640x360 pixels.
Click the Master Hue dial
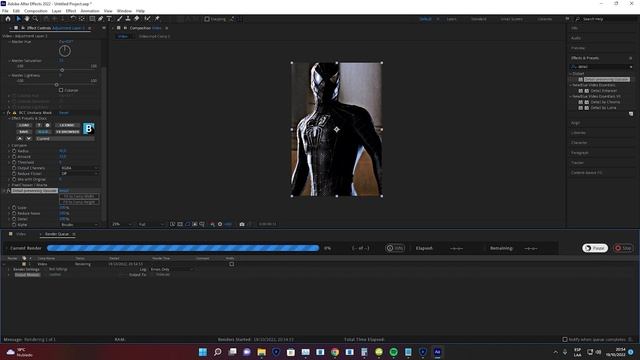[65, 51]
